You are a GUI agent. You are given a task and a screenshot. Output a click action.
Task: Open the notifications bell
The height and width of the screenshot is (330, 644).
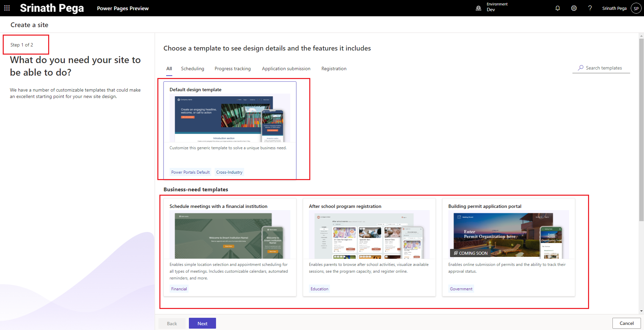tap(558, 8)
